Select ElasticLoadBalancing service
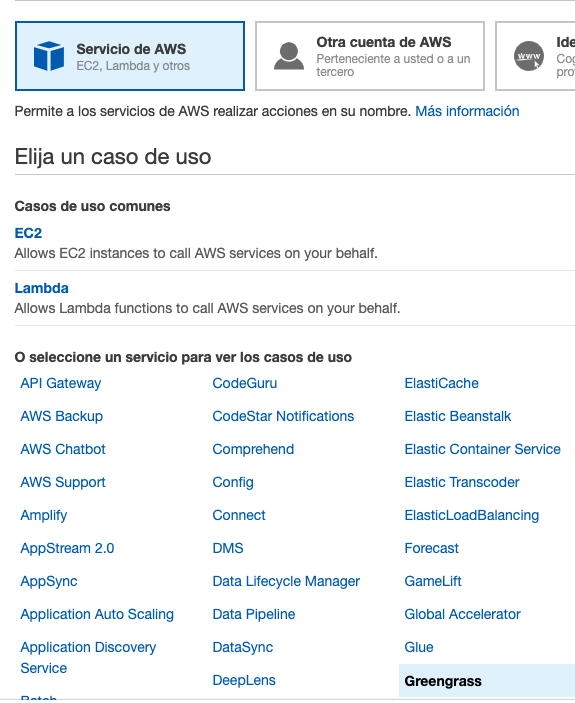The image size is (575, 703). coord(472,515)
